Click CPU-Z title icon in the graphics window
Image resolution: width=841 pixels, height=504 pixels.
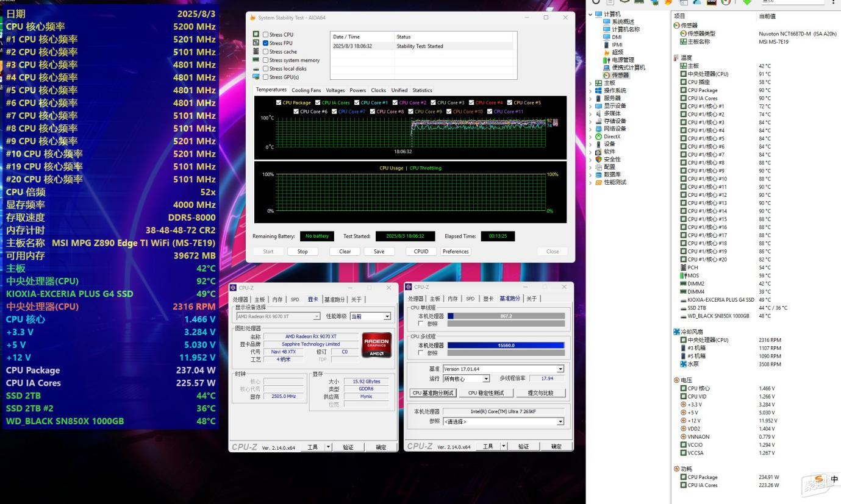(x=234, y=288)
